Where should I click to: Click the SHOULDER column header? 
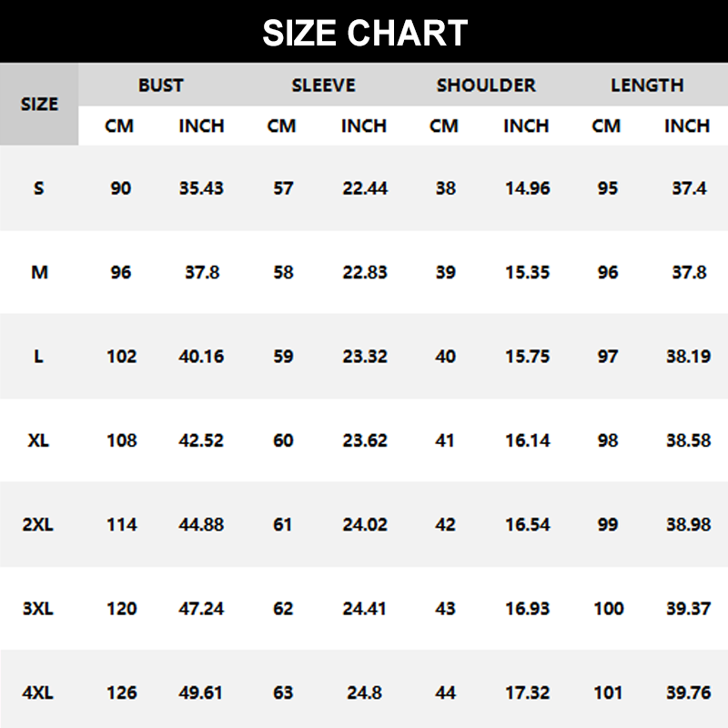(x=486, y=86)
